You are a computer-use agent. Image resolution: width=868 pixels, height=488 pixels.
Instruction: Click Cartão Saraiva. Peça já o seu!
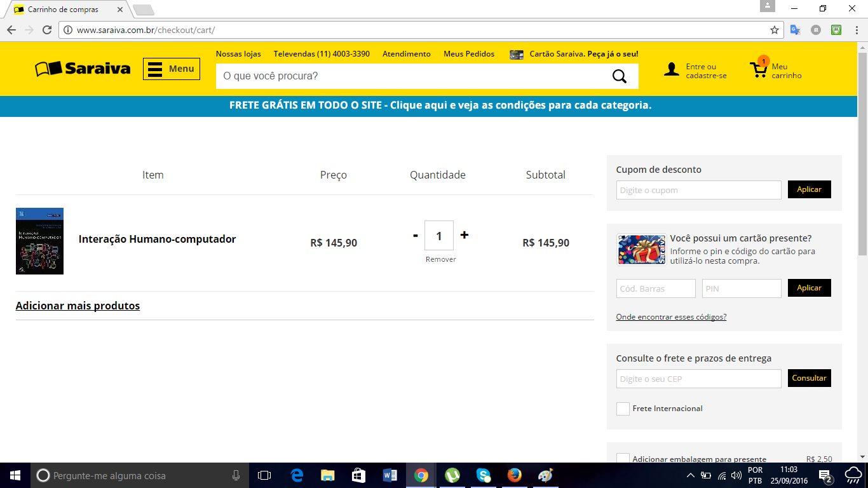tap(584, 54)
